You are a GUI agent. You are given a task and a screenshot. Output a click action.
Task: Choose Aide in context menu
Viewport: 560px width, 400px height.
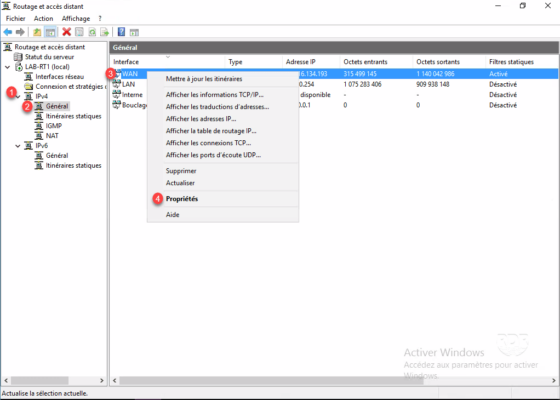(x=223, y=215)
